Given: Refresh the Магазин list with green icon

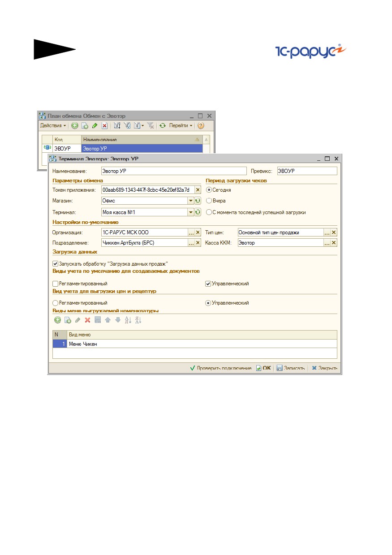Looking at the screenshot, I should [198, 201].
